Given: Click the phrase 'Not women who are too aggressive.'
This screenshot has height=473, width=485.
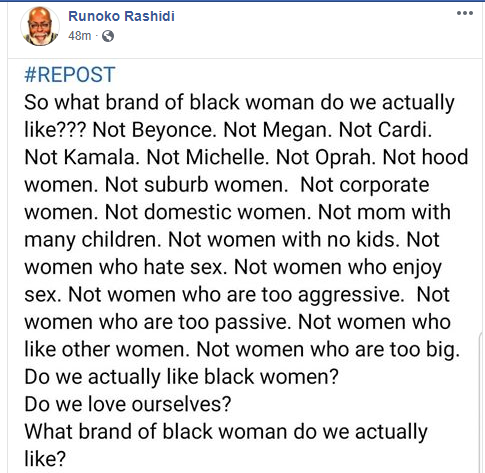Looking at the screenshot, I should tap(236, 295).
